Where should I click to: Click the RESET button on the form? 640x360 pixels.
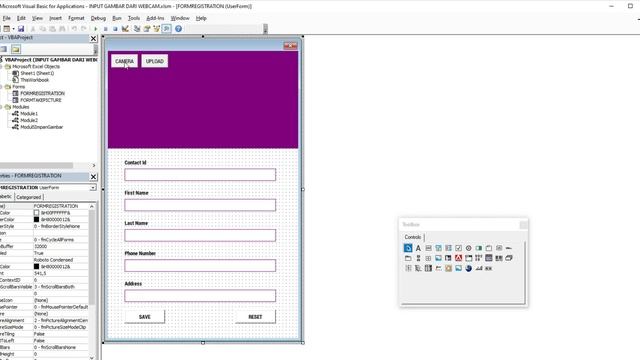pyautogui.click(x=255, y=317)
